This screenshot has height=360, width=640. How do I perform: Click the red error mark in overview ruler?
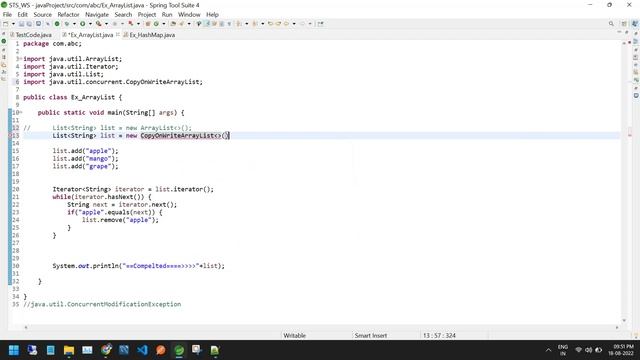point(630,135)
